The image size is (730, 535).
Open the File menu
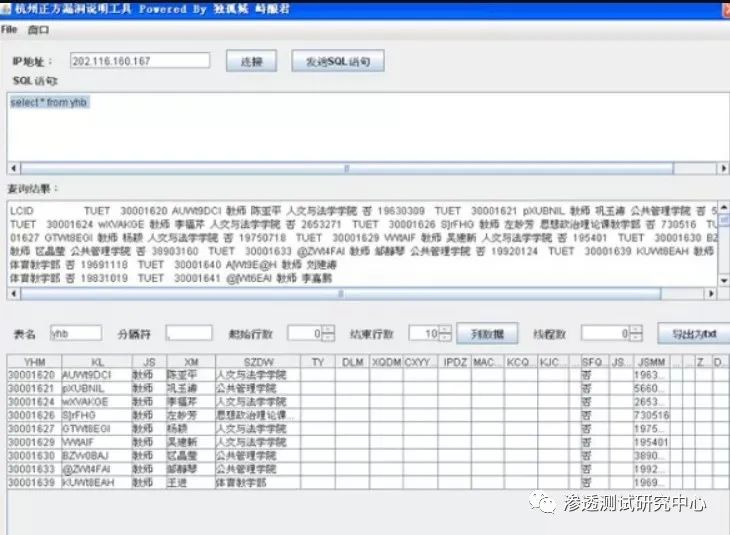click(9, 29)
